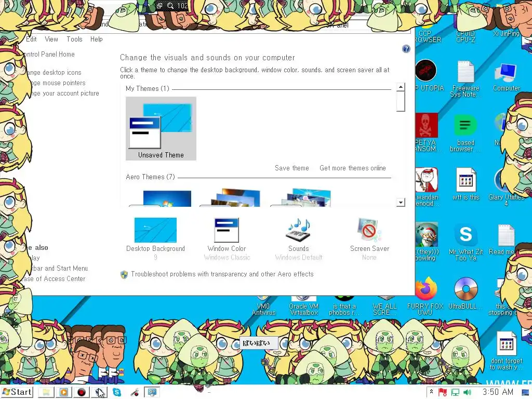Select the Windows 7 Aero theme thumbnail
This screenshot has width=532, height=399.
pos(160,198)
